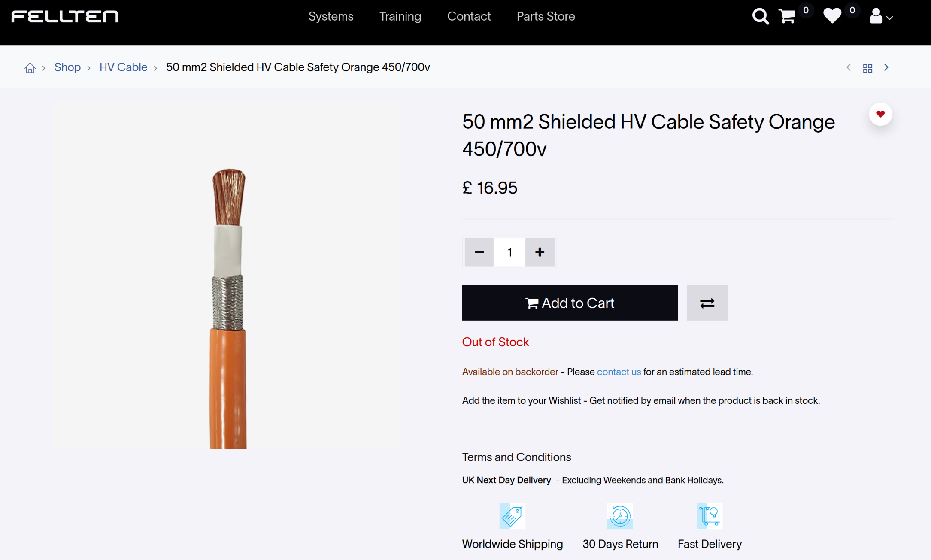This screenshot has height=560, width=931.
Task: Open the Systems menu item
Action: tap(331, 17)
